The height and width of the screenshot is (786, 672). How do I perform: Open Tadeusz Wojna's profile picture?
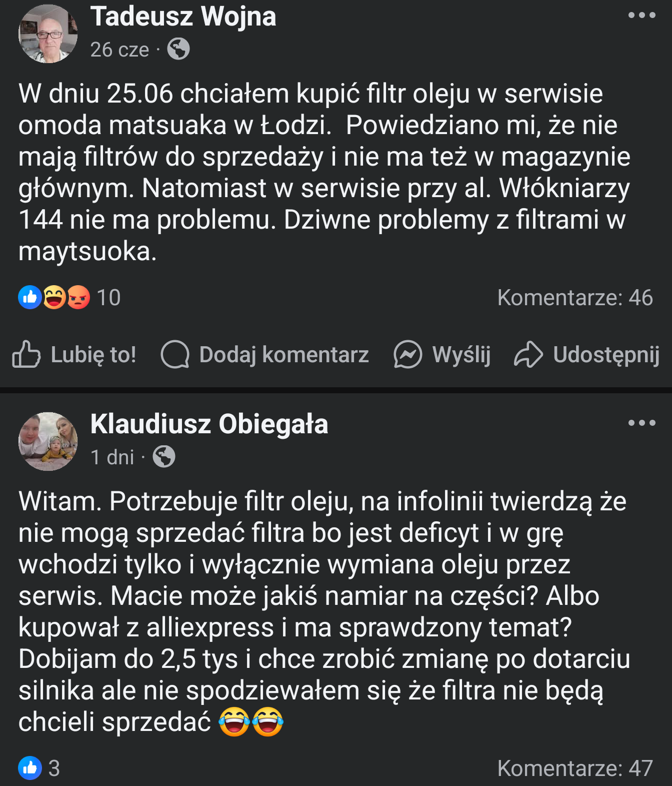[x=48, y=34]
